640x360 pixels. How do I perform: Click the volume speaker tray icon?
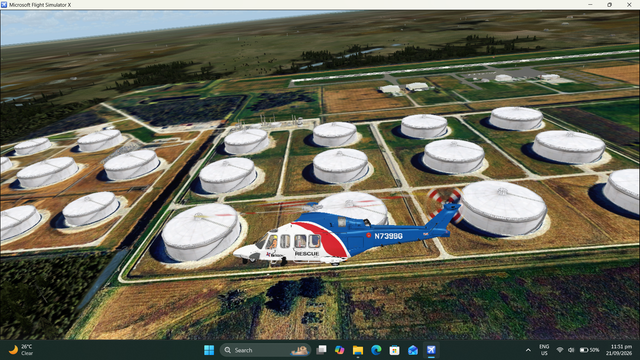coord(571,350)
